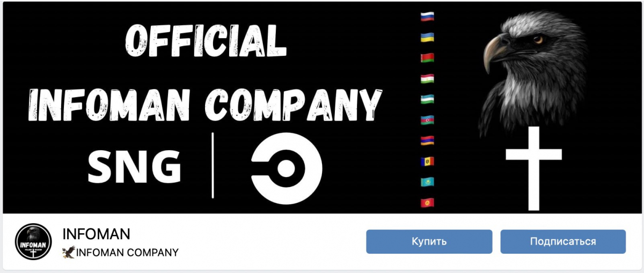Image resolution: width=644 pixels, height=273 pixels.
Task: Click the Moldova flag icon
Action: 428,161
